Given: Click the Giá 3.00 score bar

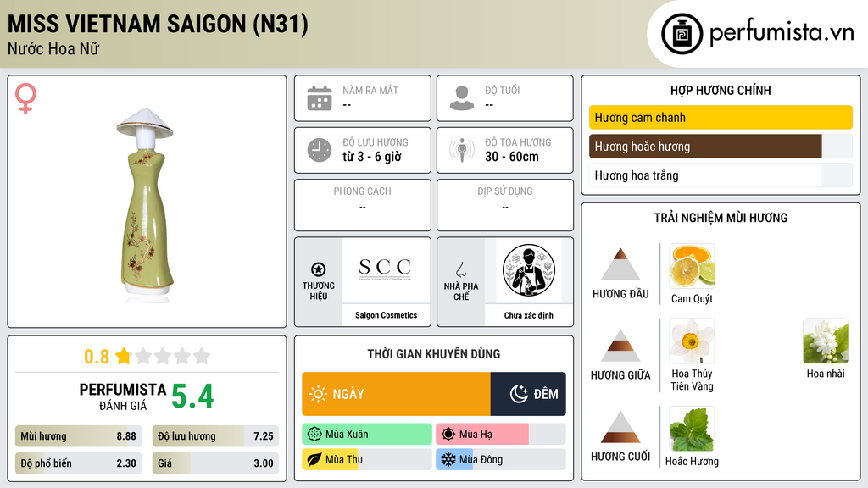Looking at the screenshot, I should 216,463.
